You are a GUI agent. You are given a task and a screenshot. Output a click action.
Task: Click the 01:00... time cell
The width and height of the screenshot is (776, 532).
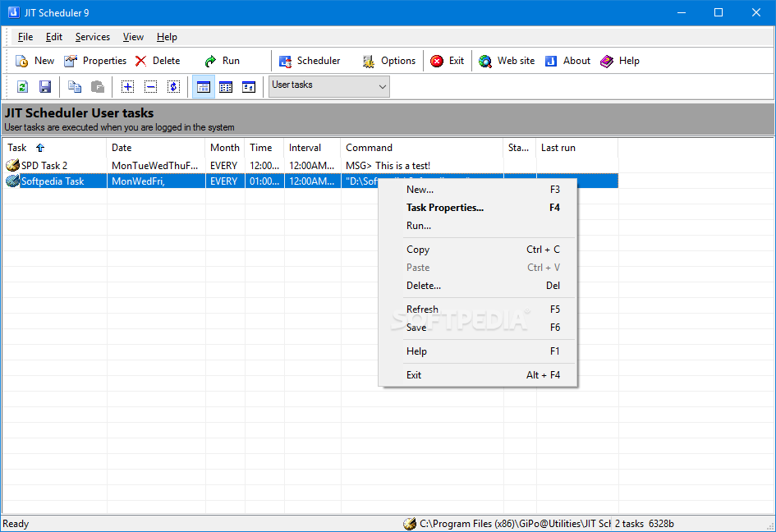[x=264, y=181]
